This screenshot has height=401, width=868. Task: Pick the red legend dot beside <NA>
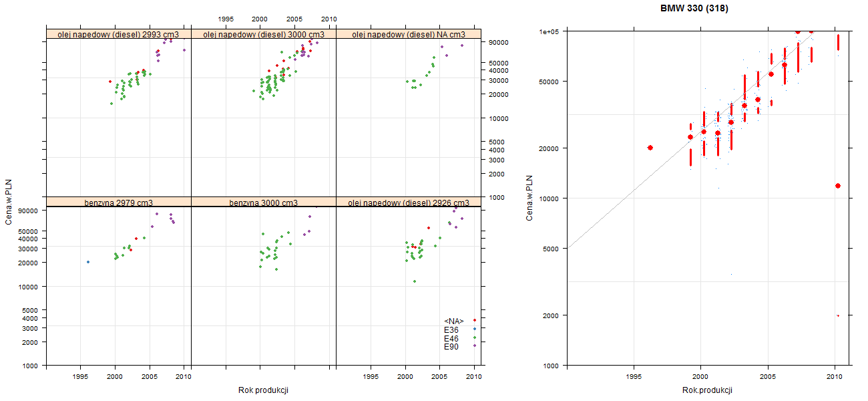tap(474, 321)
